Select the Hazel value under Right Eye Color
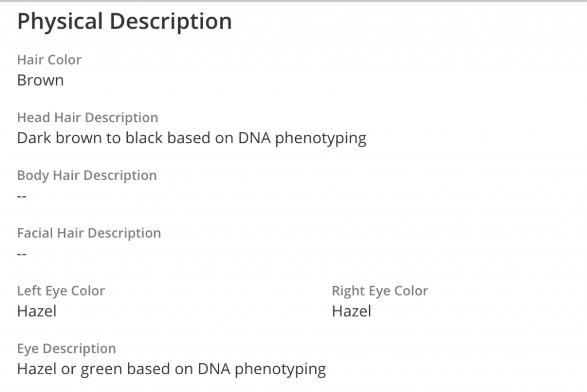587x392 pixels. [351, 311]
